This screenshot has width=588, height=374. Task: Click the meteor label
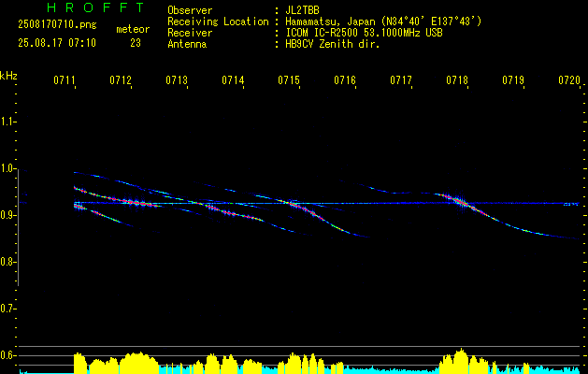pos(133,29)
